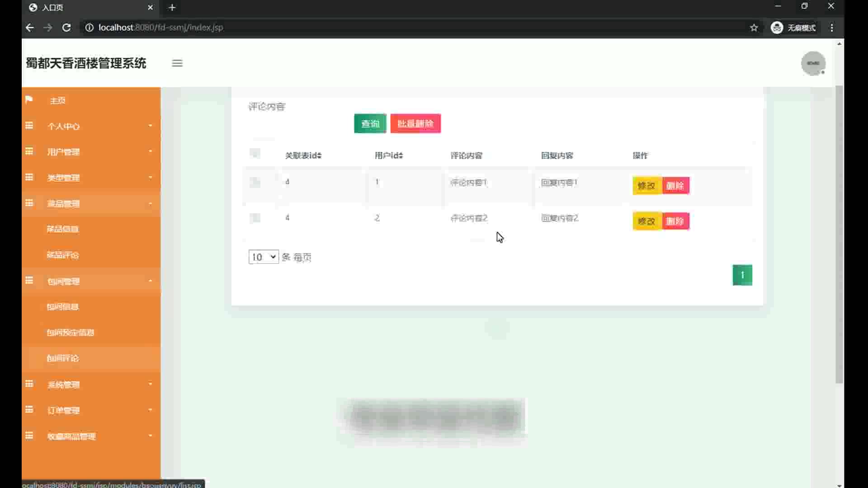Open a new browser tab with plus
The height and width of the screenshot is (488, 868).
(172, 7)
